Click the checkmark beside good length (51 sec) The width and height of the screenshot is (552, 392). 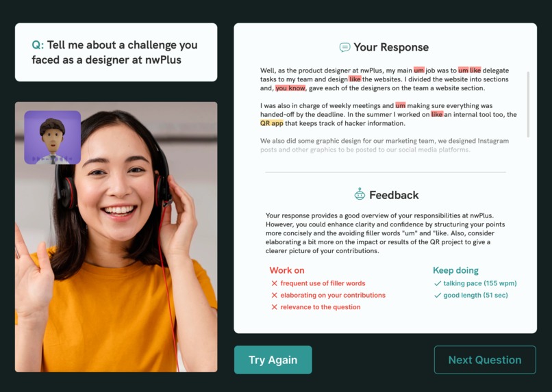pyautogui.click(x=438, y=296)
